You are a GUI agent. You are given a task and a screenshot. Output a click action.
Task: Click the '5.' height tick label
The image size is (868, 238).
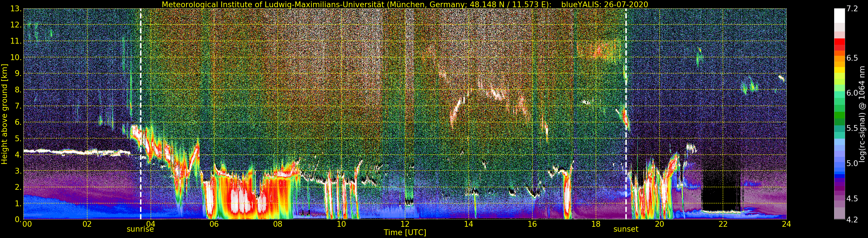pyautogui.click(x=18, y=138)
